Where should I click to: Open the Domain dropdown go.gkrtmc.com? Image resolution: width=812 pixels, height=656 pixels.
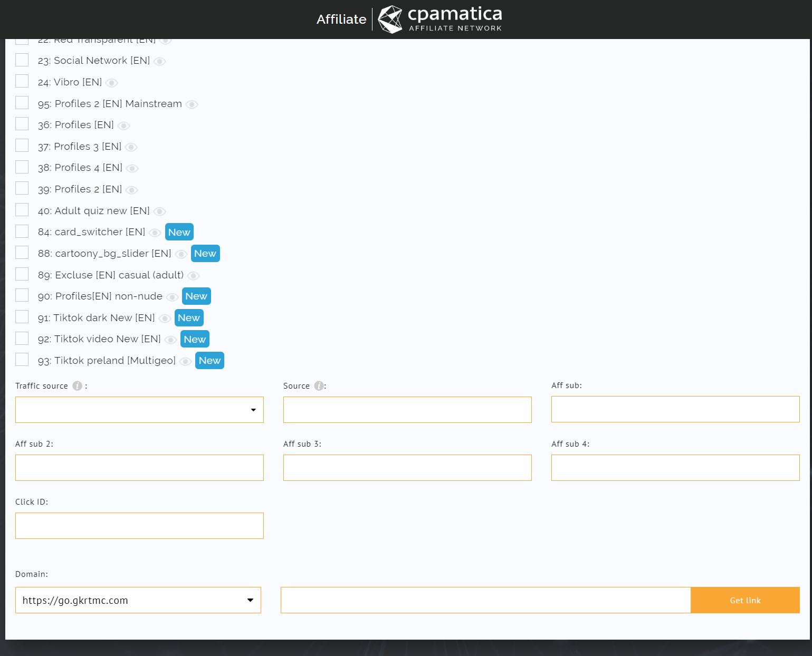[138, 600]
